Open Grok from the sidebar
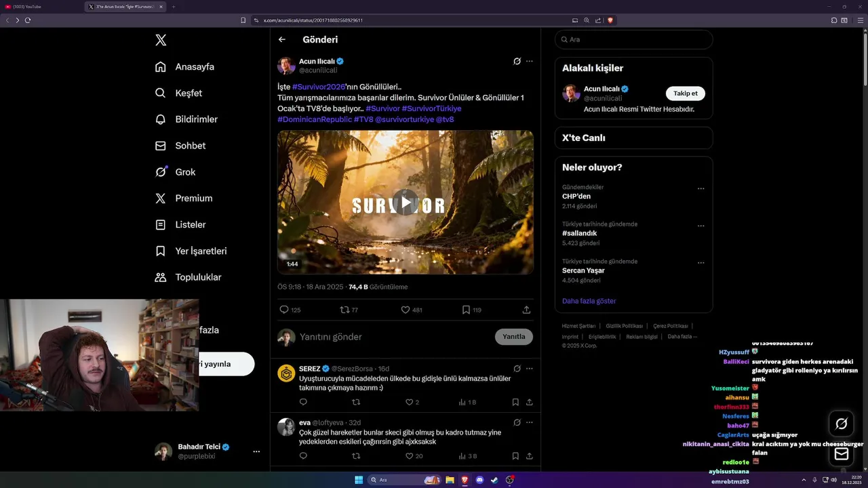 (175, 172)
